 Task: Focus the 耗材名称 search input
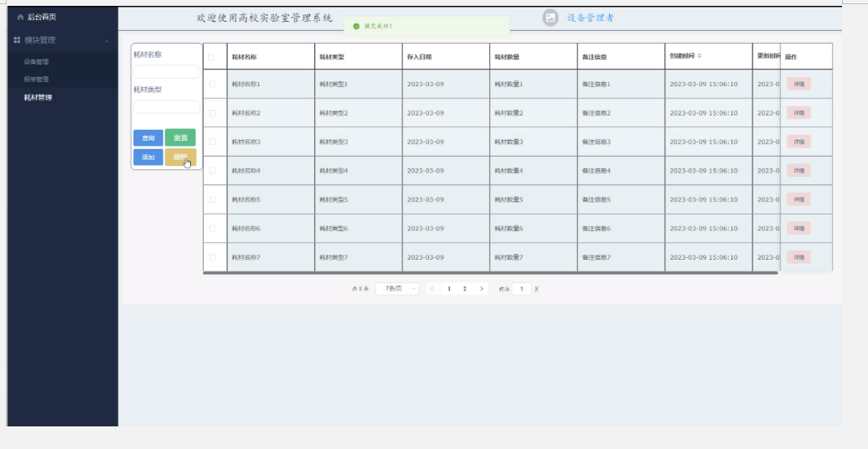[167, 72]
